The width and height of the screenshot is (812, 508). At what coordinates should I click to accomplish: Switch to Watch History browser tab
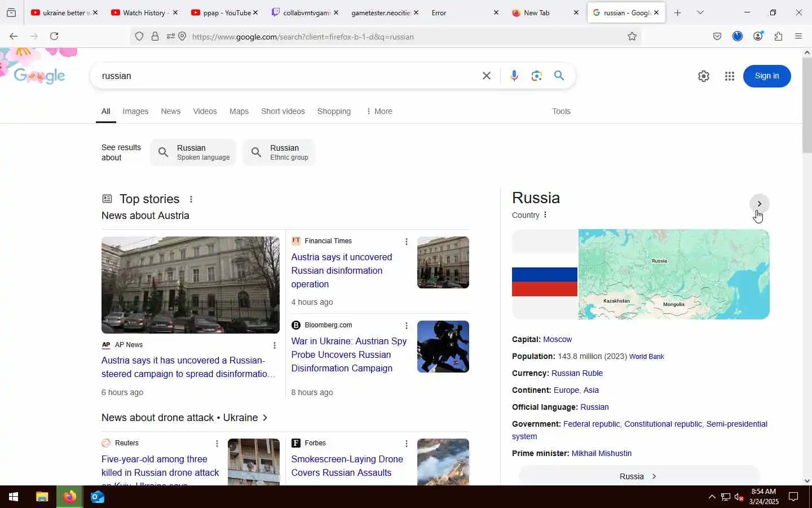144,12
